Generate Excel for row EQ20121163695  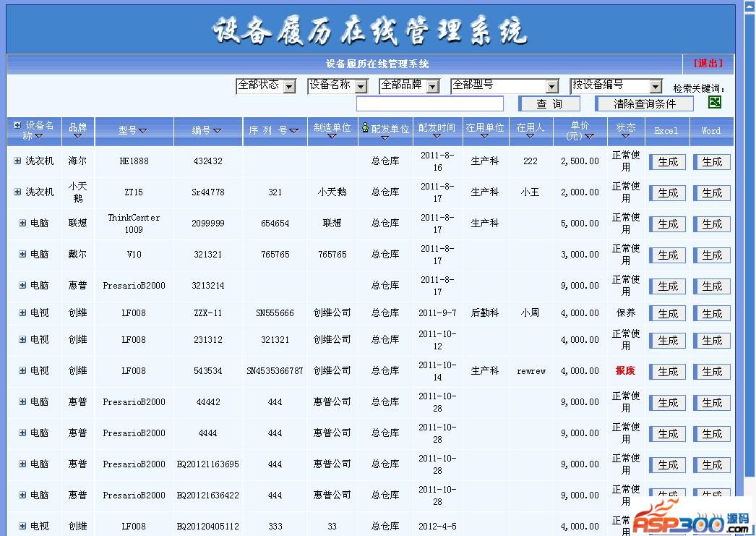pyautogui.click(x=668, y=465)
